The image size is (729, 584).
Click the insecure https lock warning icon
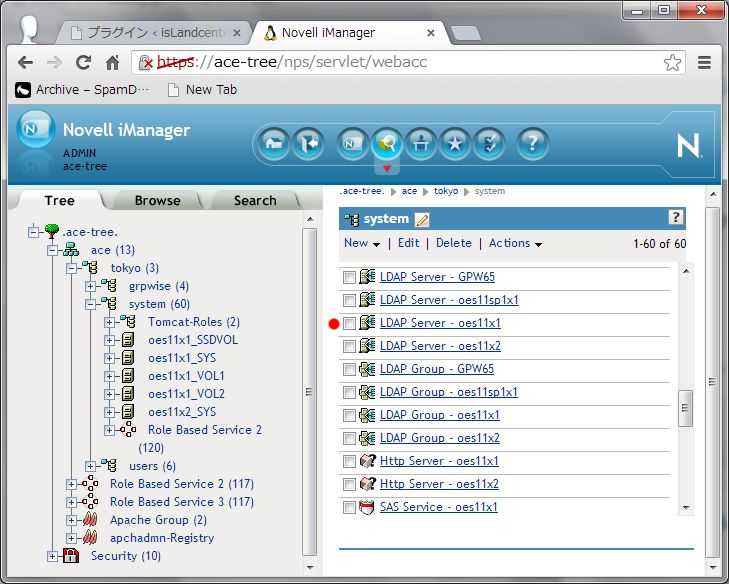(146, 62)
